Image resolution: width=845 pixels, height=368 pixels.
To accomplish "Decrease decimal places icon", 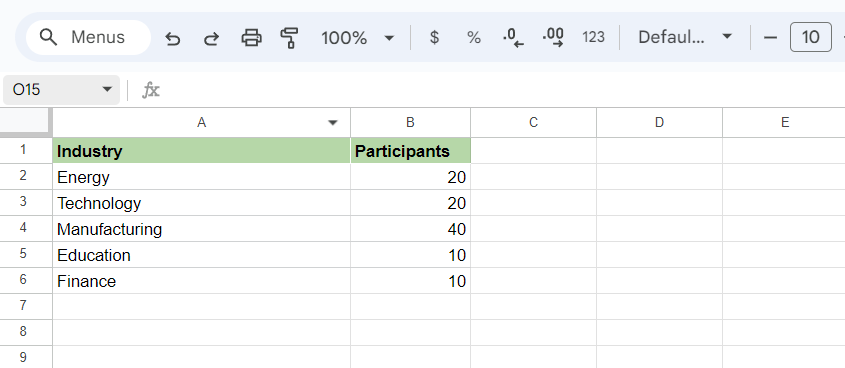I will click(x=514, y=38).
